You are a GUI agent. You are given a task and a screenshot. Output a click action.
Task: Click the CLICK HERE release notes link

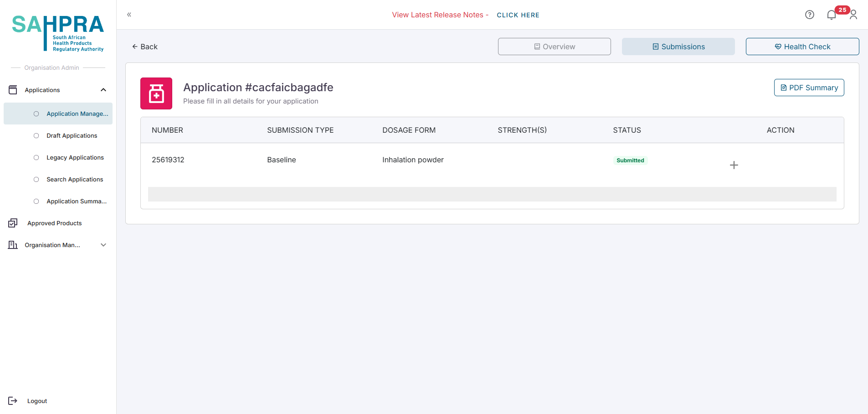click(518, 15)
